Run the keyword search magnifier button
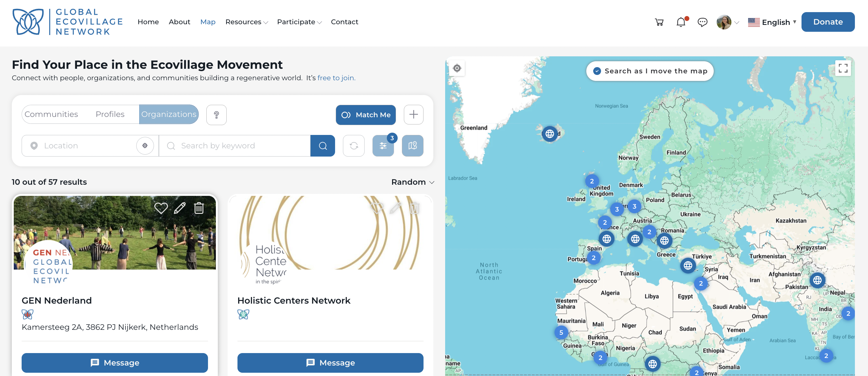The image size is (868, 376). pyautogui.click(x=322, y=145)
